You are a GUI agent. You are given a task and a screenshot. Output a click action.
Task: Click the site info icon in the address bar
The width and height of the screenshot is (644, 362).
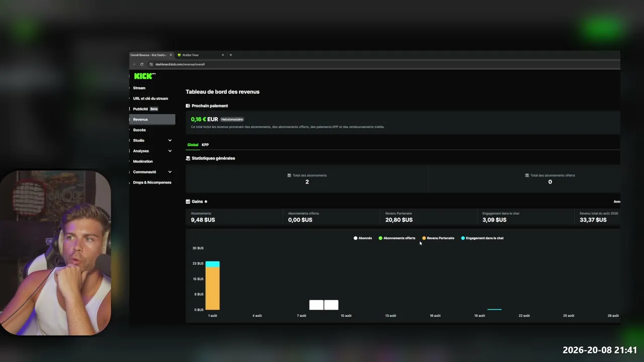coord(151,64)
